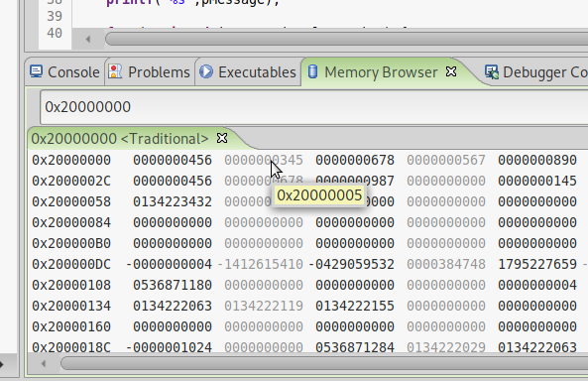
Task: Click line number 40 in editor gutter
Action: tap(55, 33)
